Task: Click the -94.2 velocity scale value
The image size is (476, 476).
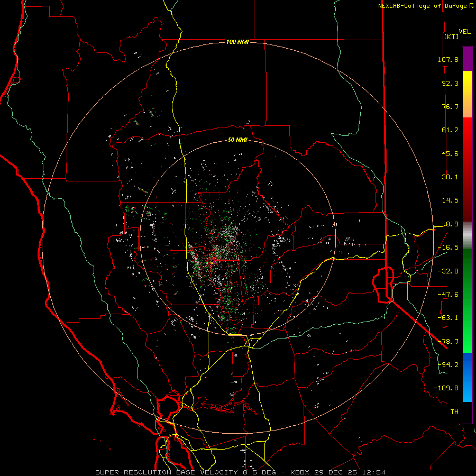Action: pyautogui.click(x=448, y=364)
